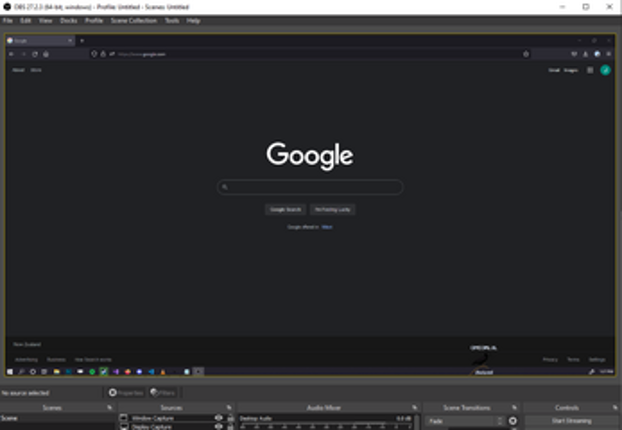
Task: Click the Google tab in previewed browser
Action: tap(40, 40)
